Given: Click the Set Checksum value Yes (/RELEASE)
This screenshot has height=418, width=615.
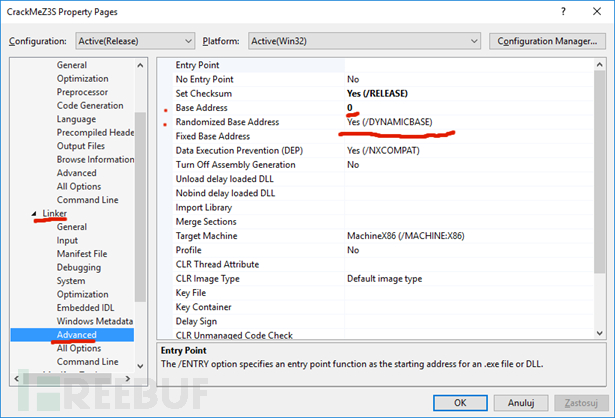Looking at the screenshot, I should (x=377, y=93).
